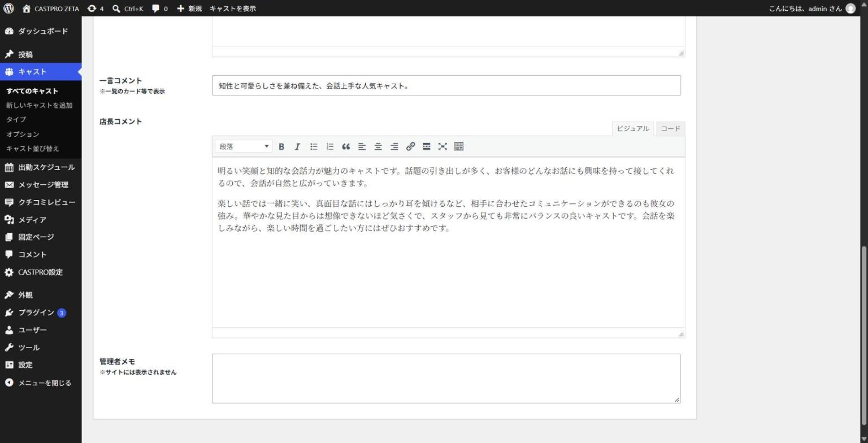Align text left
868x443 pixels.
362,146
